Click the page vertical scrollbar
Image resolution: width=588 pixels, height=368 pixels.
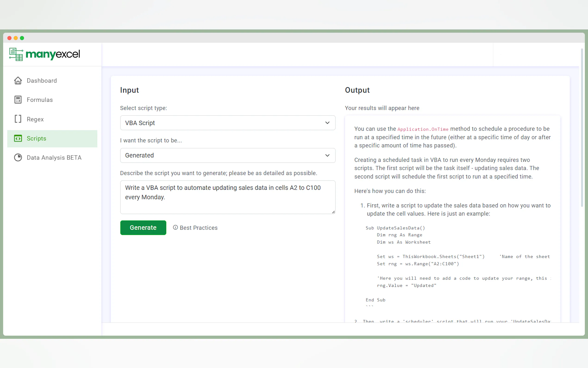coord(582,127)
